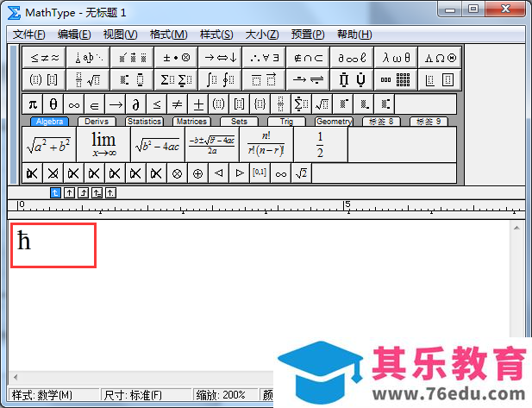Open the 文件(F) menu
Image resolution: width=532 pixels, height=408 pixels.
pyautogui.click(x=29, y=35)
